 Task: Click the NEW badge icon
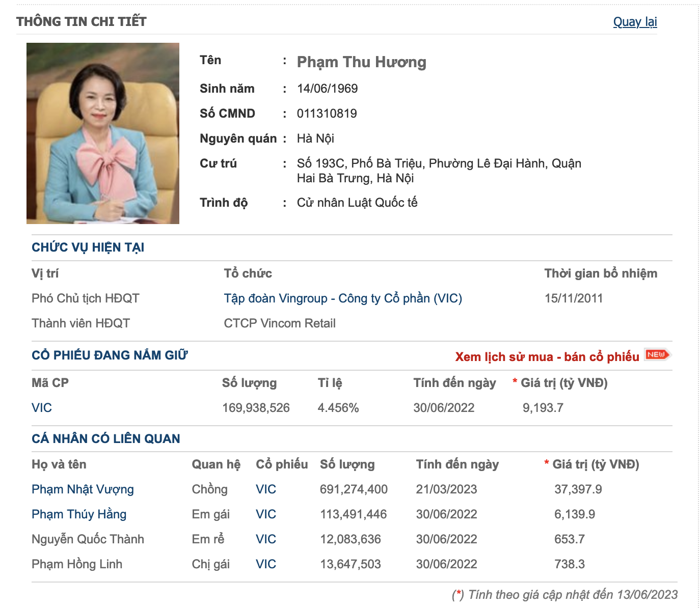[657, 355]
